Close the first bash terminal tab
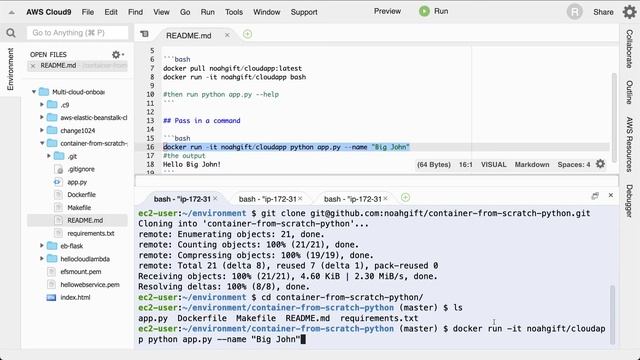This screenshot has height=360, width=640. (x=216, y=198)
